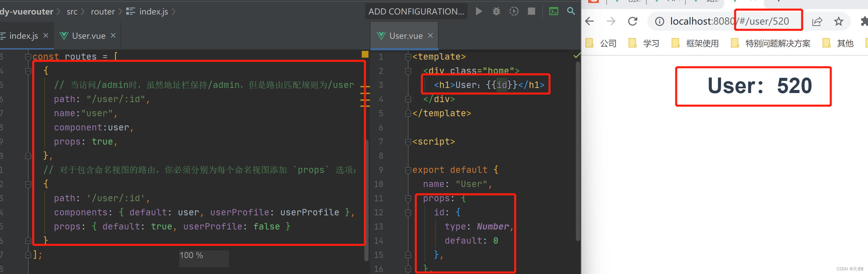The image size is (868, 274).
Task: Click the h1 User {{id}} line
Action: tap(489, 85)
